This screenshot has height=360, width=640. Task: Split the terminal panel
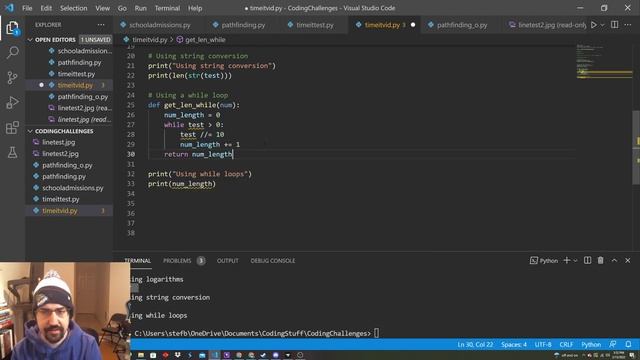587,260
